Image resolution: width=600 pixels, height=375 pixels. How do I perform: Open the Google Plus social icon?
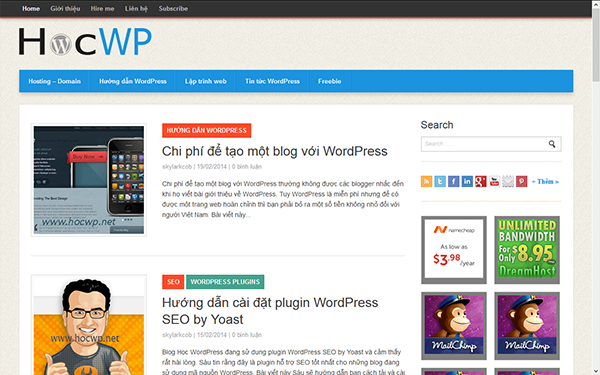point(481,181)
